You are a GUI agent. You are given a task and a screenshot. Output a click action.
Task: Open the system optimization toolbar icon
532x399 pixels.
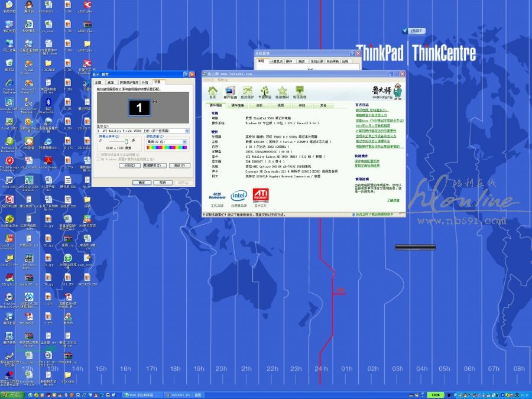pos(300,92)
